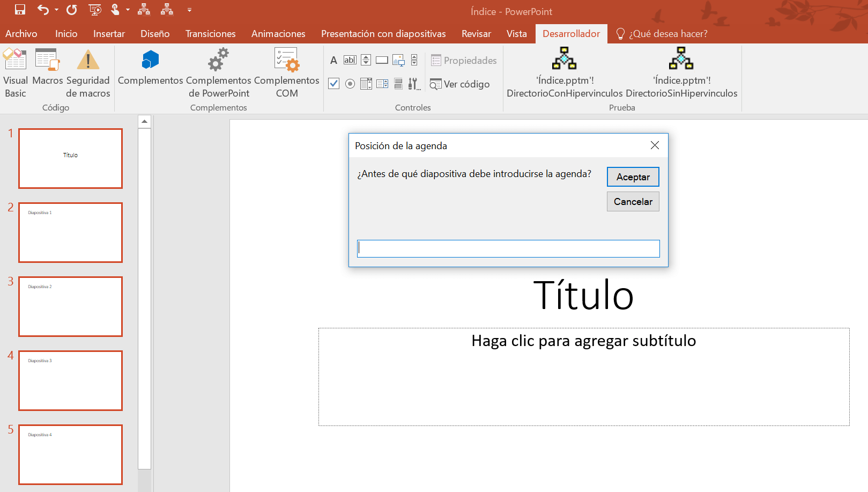The width and height of the screenshot is (868, 492).
Task: Open Touch/Mouse mode dropdown arrow
Action: click(x=128, y=10)
